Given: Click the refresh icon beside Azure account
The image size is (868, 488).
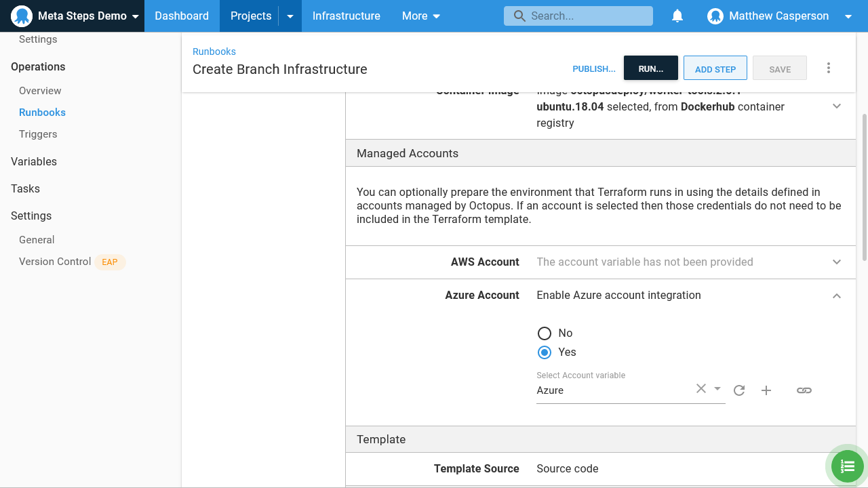Looking at the screenshot, I should [x=739, y=390].
